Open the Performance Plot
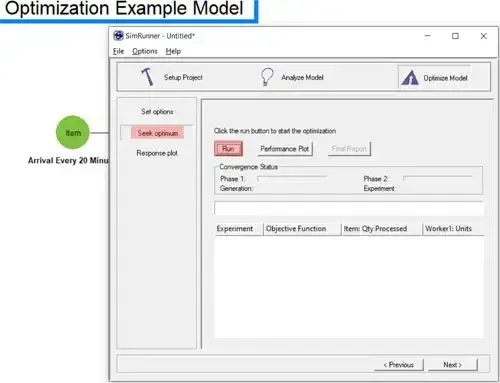Screen dimensions: 500x383 point(285,149)
